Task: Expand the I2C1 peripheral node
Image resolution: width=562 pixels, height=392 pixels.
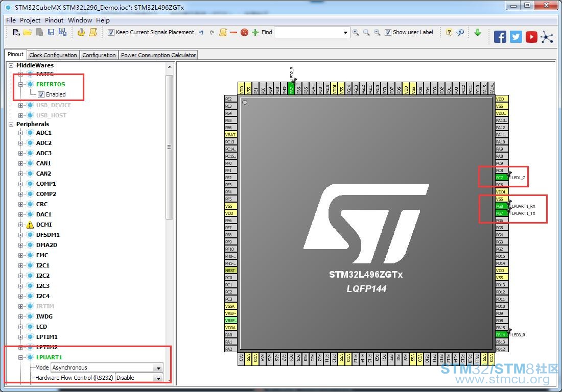Action: coord(21,265)
